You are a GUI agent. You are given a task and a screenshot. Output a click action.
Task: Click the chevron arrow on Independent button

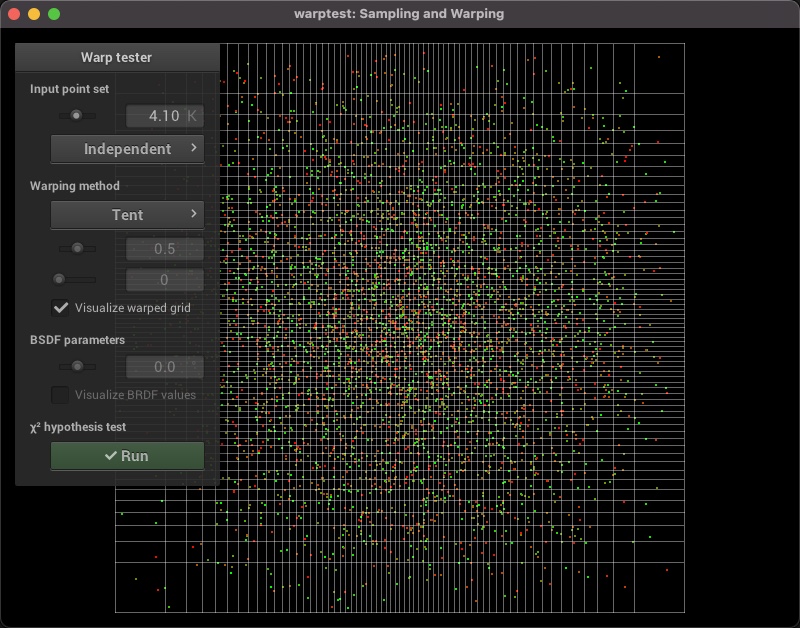[x=192, y=149]
